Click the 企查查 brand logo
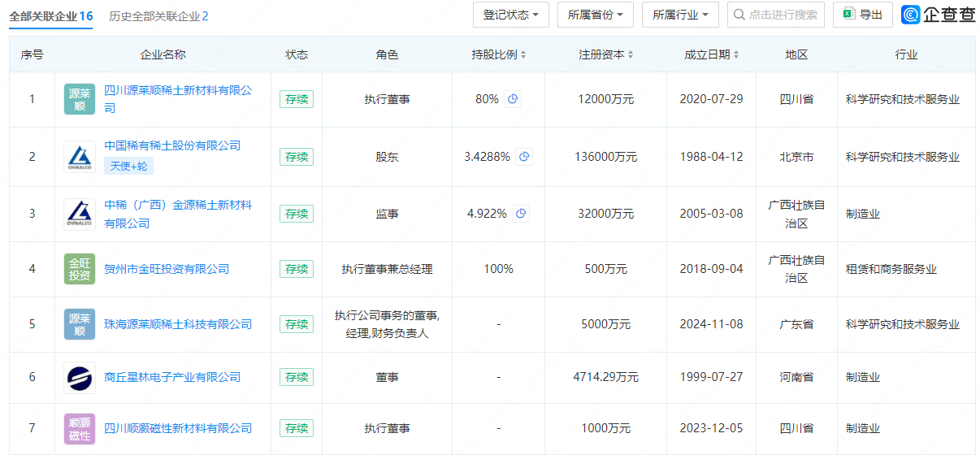This screenshot has height=455, width=980. 939,15
